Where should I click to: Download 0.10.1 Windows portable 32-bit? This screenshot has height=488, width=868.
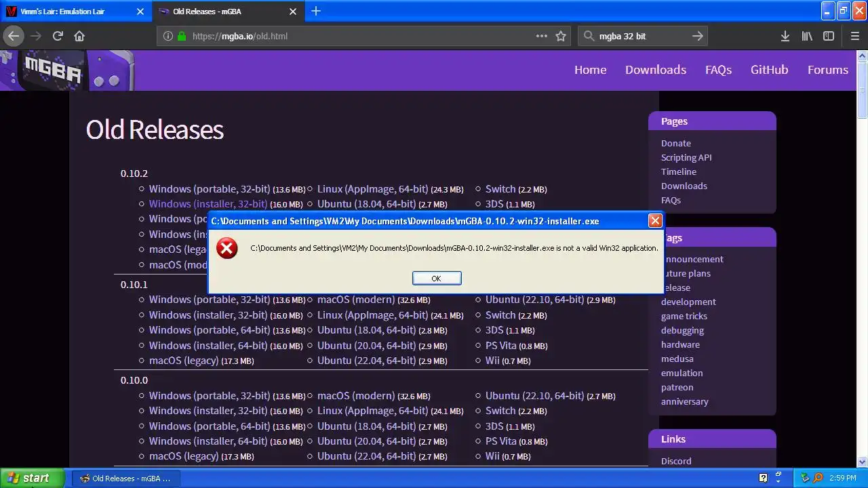point(210,300)
